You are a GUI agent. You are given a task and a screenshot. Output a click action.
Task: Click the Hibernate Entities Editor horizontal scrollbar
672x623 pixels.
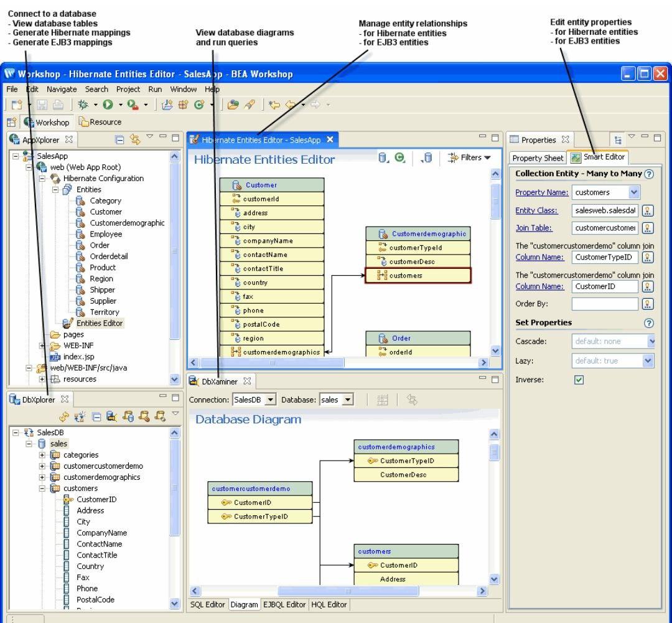272,363
